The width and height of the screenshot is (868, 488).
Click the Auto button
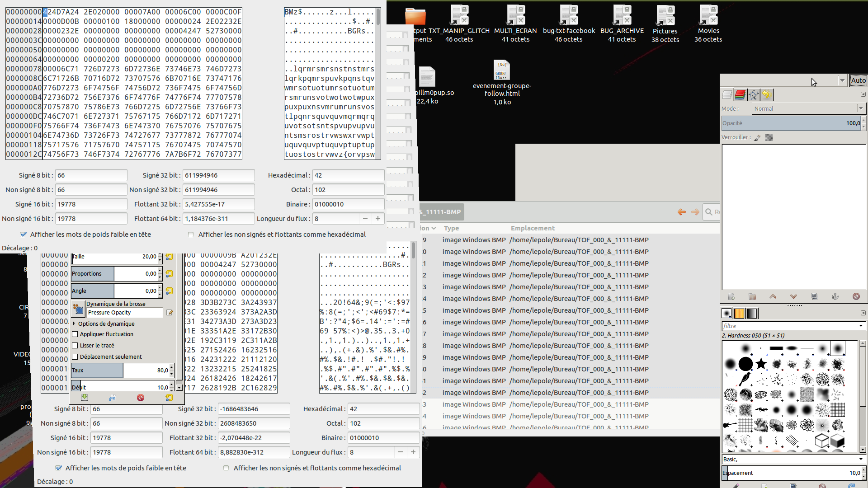click(x=858, y=80)
